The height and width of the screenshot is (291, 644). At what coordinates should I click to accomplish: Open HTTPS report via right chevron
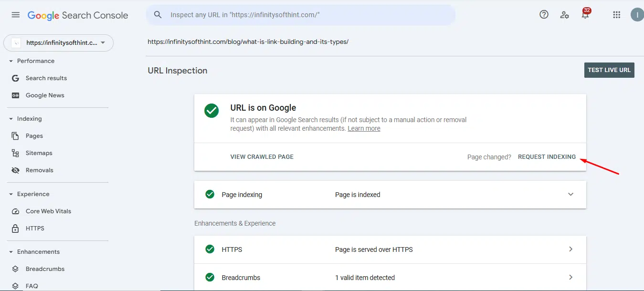(570, 249)
